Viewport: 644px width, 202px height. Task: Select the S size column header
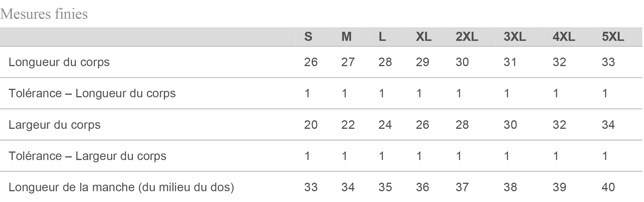[x=308, y=37]
